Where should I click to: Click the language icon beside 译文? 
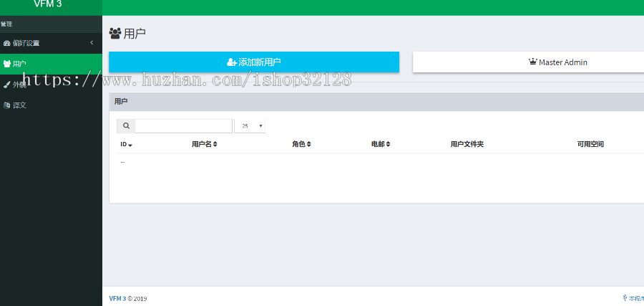[7, 105]
